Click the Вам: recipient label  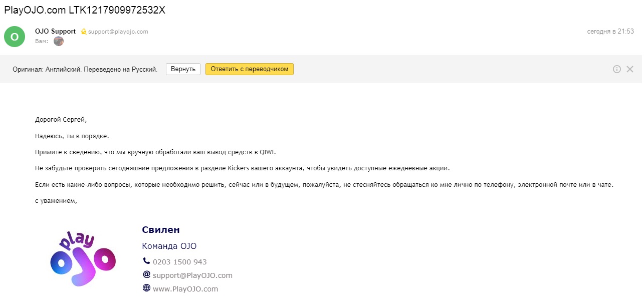42,41
